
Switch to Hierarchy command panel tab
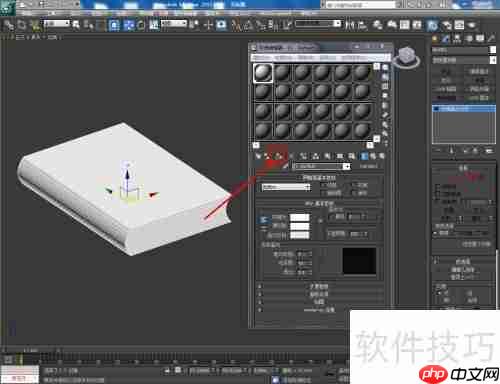458,39
